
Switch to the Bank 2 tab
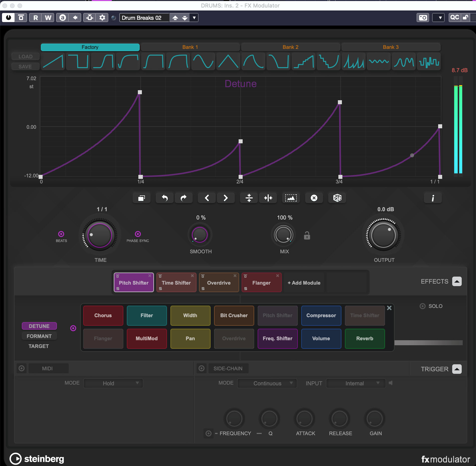point(290,47)
